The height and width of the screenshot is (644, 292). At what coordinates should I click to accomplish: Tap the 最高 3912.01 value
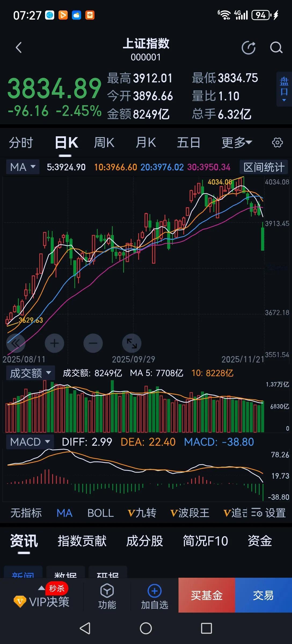(153, 78)
